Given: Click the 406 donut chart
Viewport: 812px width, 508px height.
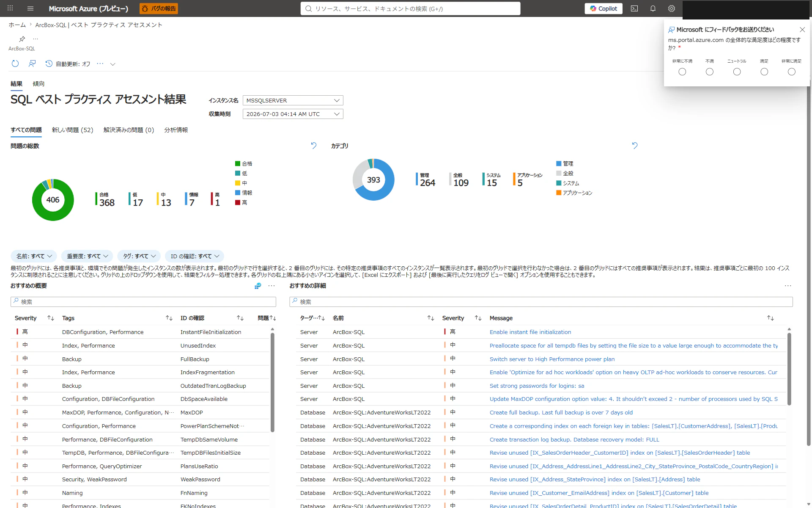Looking at the screenshot, I should [53, 200].
